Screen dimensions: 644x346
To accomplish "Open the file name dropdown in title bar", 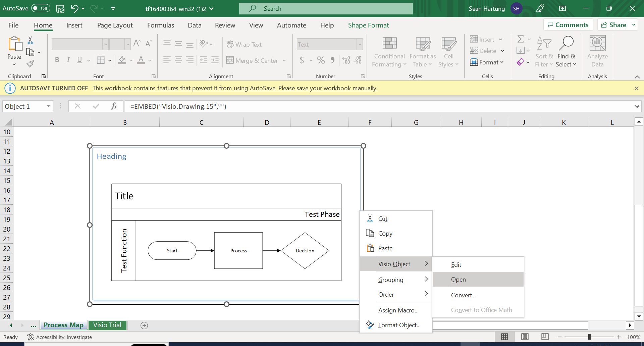I will tap(211, 9).
